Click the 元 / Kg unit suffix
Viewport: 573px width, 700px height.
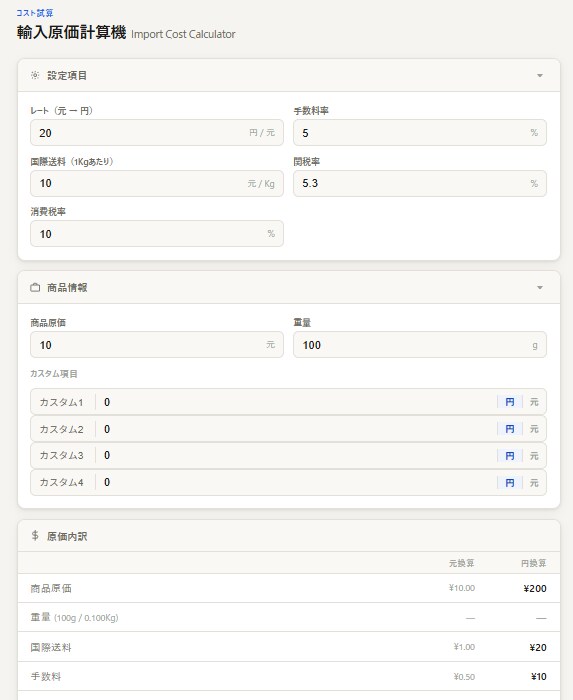coord(261,183)
